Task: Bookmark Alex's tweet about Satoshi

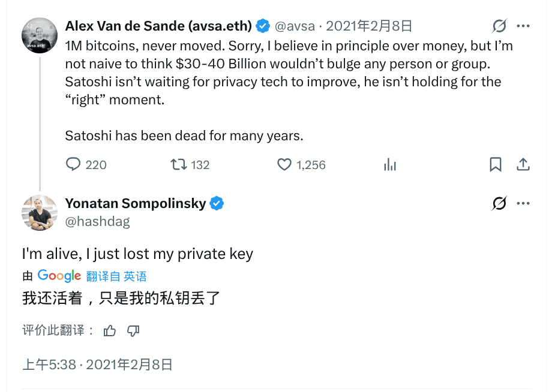Action: click(x=496, y=164)
